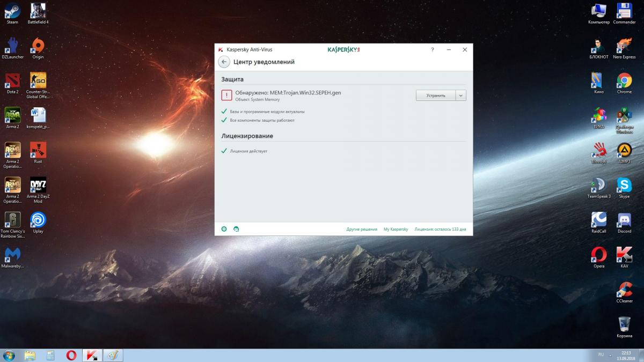
Task: Click Kaspersky taskbar button
Action: pos(92,356)
